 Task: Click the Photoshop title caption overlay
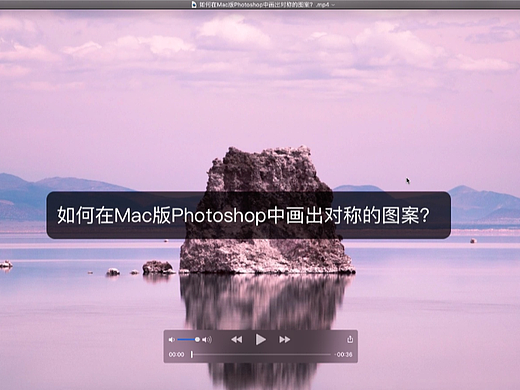[249, 215]
